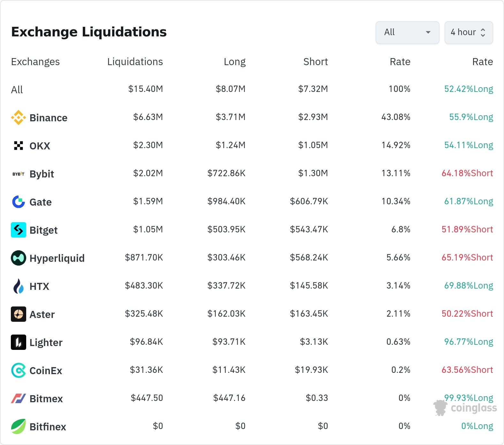Click the Bitfinex leaf logo icon
This screenshot has height=445, width=504.
19,426
